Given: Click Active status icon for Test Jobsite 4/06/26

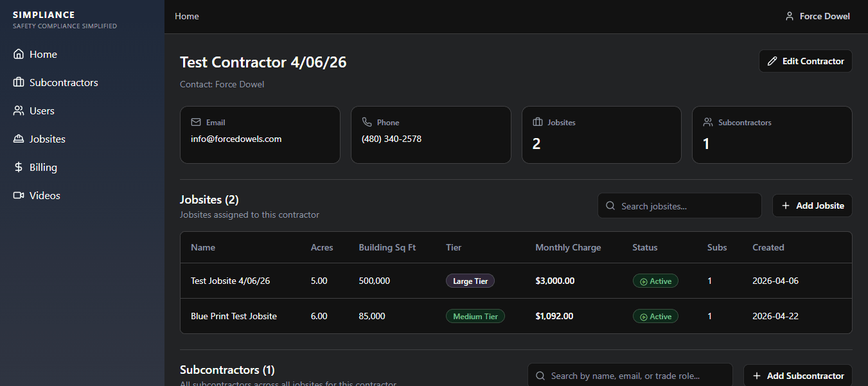Looking at the screenshot, I should pyautogui.click(x=643, y=281).
